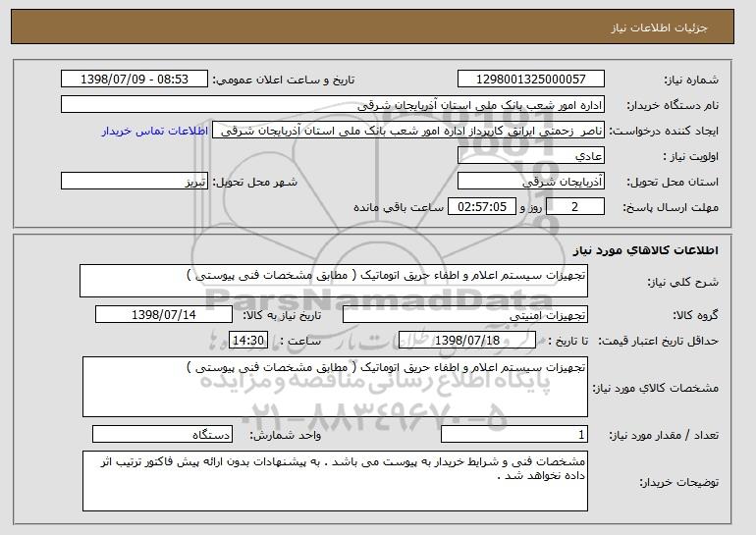Click the مشخصات کالای مورد نیاز text area
756x535 pixels.
[x=335, y=387]
